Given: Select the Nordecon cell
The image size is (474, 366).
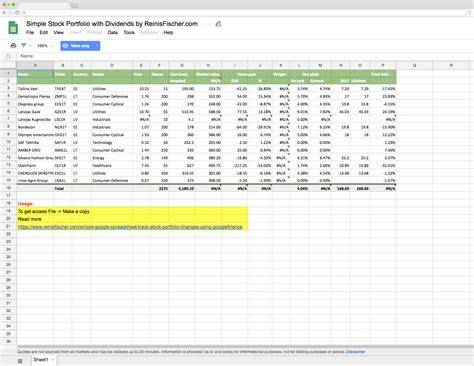Looking at the screenshot, I should (x=35, y=127).
